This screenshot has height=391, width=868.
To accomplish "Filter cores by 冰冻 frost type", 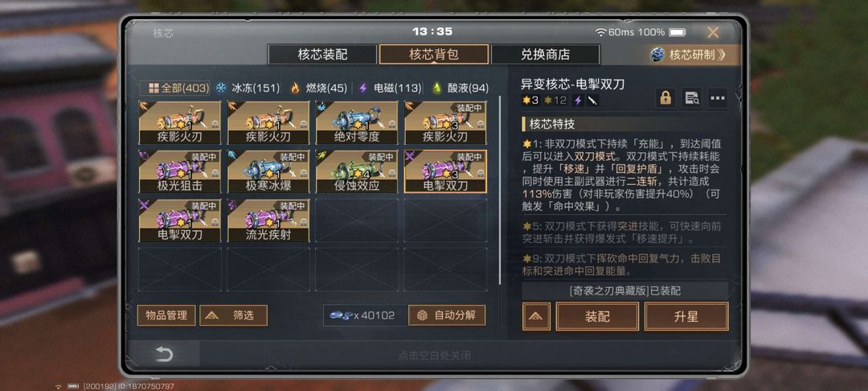I will [x=248, y=88].
